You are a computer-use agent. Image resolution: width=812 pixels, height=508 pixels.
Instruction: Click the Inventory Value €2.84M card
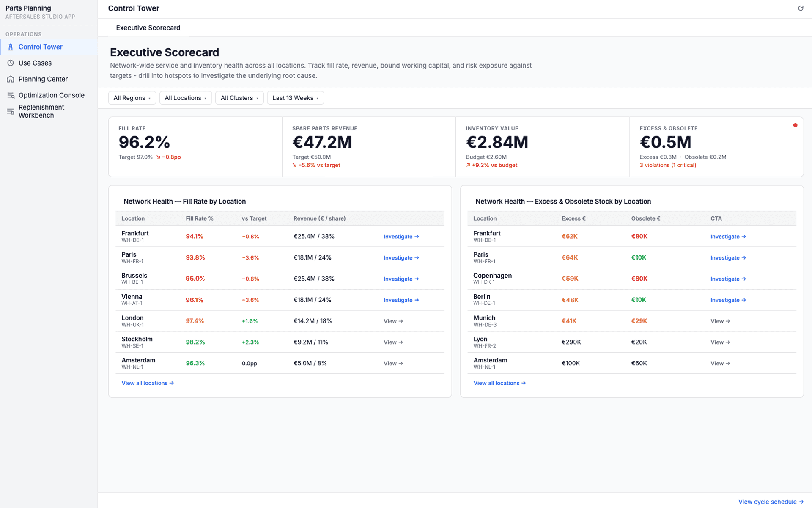543,147
